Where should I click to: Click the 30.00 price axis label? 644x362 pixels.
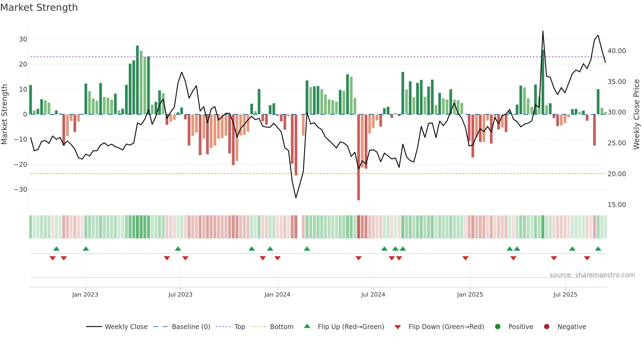(617, 112)
